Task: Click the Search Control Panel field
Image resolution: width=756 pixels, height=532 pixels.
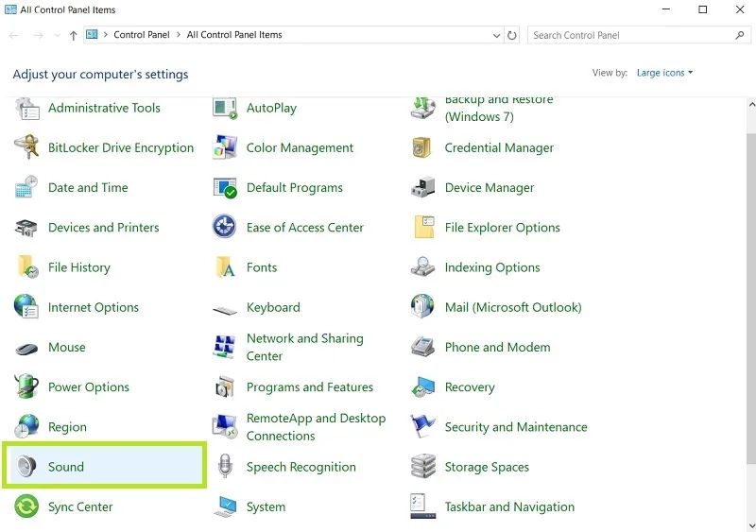Action: 640,35
